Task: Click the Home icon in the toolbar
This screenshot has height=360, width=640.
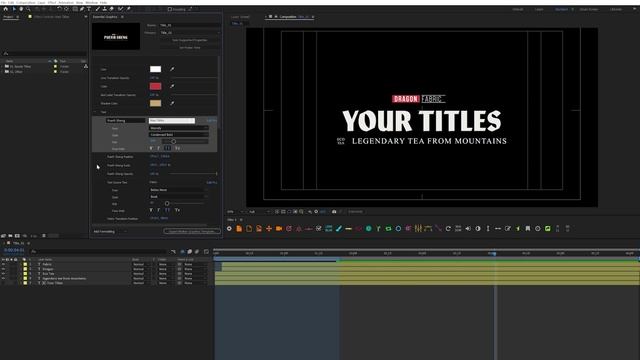Action: click(6, 9)
